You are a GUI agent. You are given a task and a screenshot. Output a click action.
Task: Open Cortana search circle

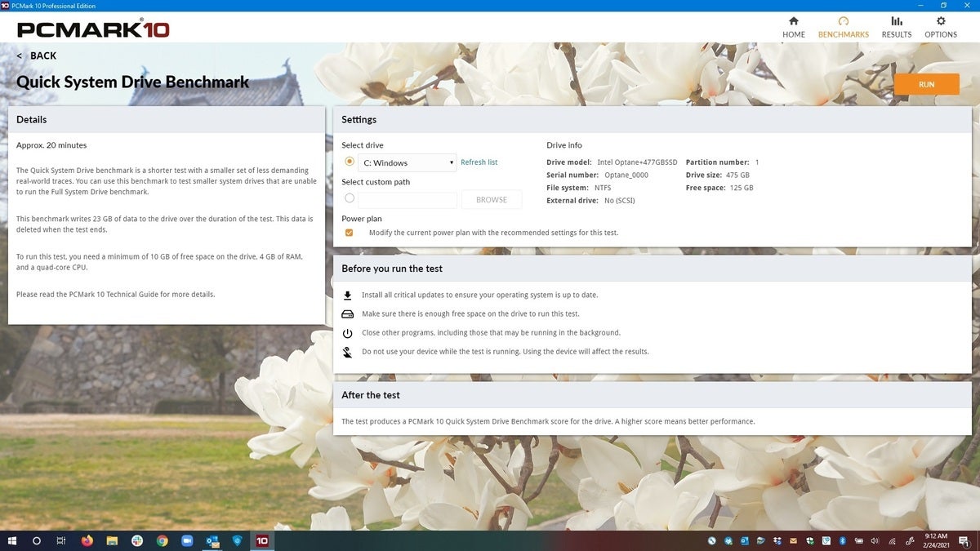tap(37, 540)
